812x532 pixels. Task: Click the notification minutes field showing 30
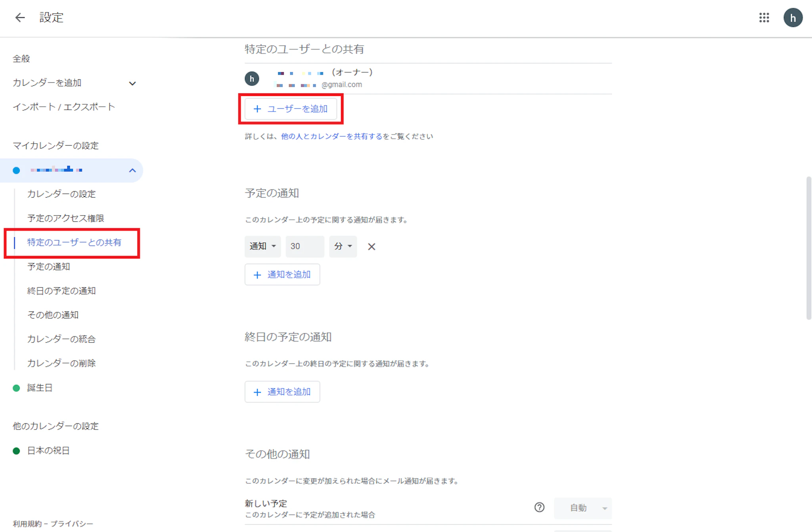(304, 246)
